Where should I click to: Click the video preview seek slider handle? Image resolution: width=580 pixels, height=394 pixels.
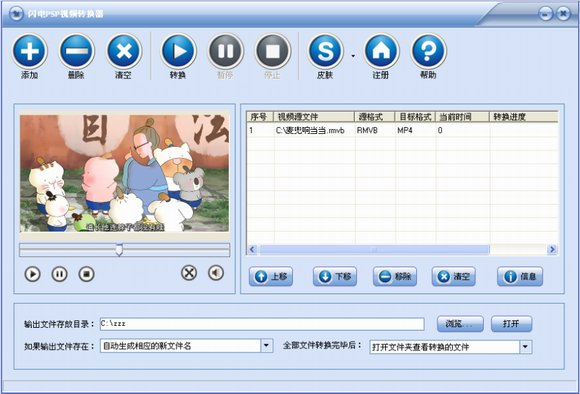click(x=119, y=250)
